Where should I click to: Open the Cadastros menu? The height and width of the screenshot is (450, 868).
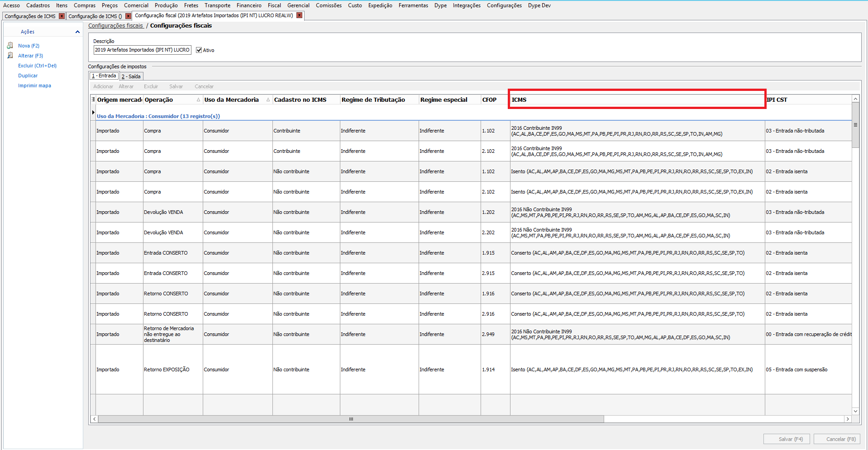pyautogui.click(x=38, y=5)
